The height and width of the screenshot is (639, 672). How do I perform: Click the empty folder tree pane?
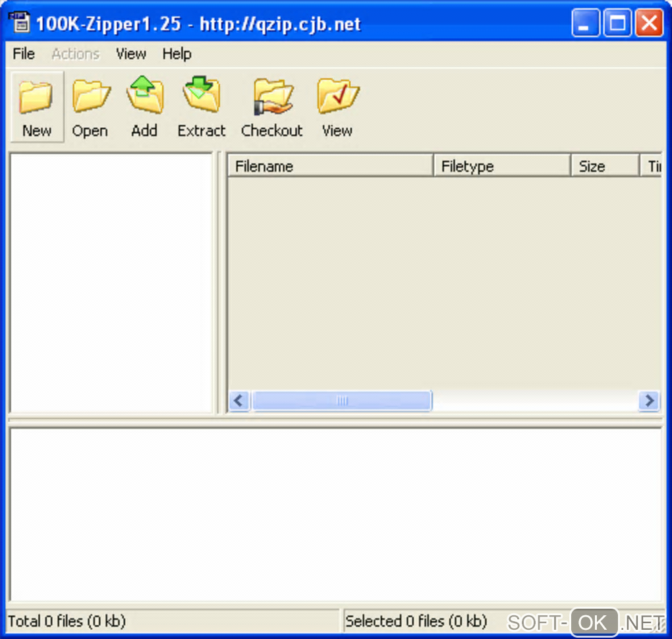[111, 283]
